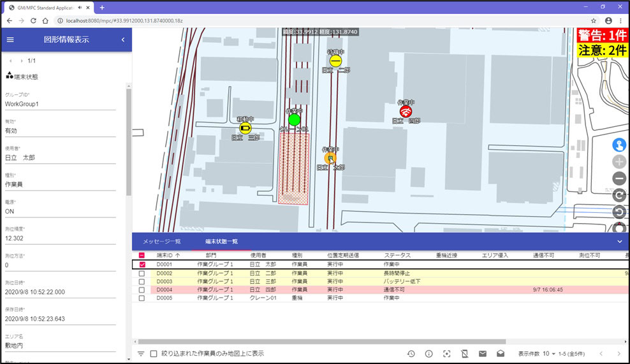Click the center-focus target icon

447,354
